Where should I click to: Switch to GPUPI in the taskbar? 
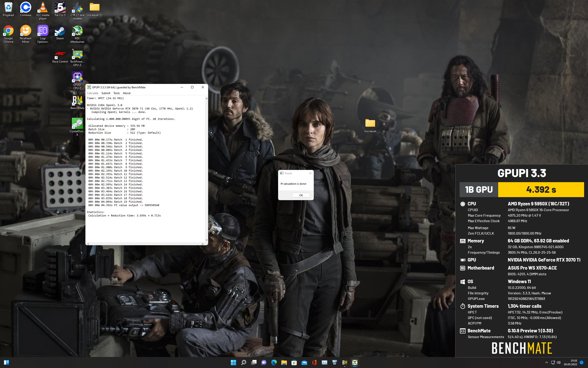pos(355,362)
